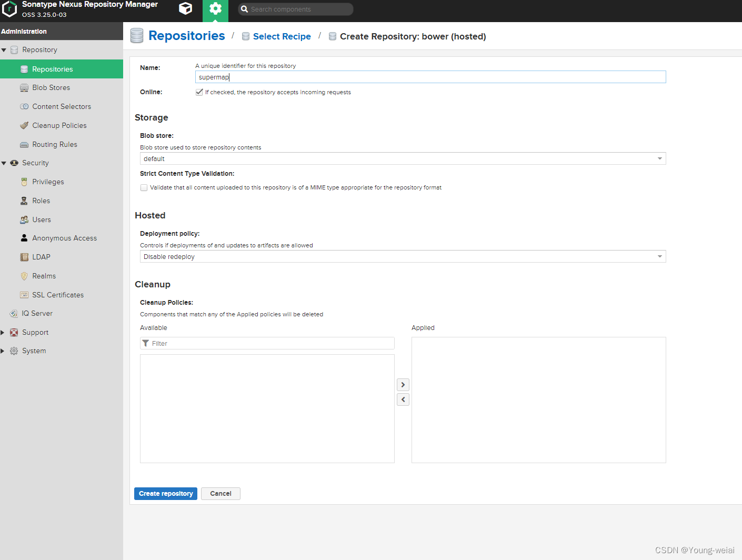Click the Search components field
This screenshot has width=742, height=560.
pyautogui.click(x=296, y=9)
